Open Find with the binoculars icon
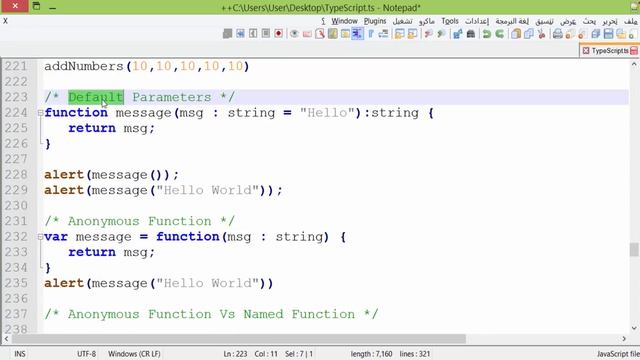640x360 pixels. coord(471,34)
